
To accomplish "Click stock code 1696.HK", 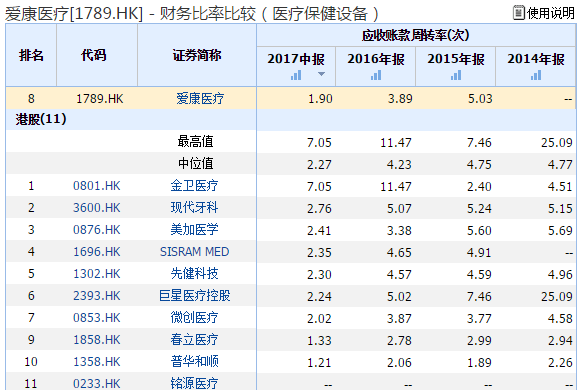I will pyautogui.click(x=97, y=252).
